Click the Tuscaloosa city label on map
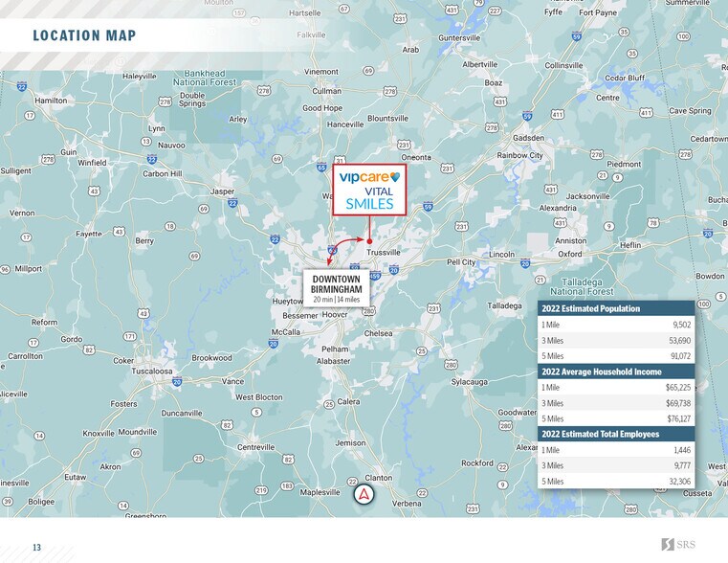Screen dimensions: 728x563 (x=151, y=371)
